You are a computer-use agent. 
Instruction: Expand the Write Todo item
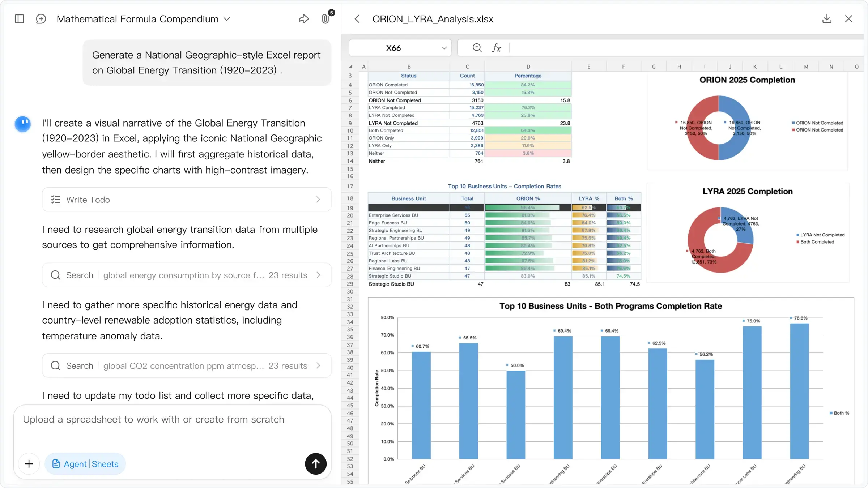(x=318, y=200)
